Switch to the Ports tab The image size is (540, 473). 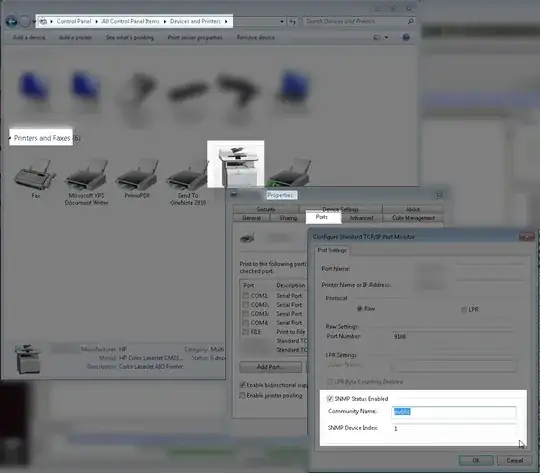(x=322, y=217)
